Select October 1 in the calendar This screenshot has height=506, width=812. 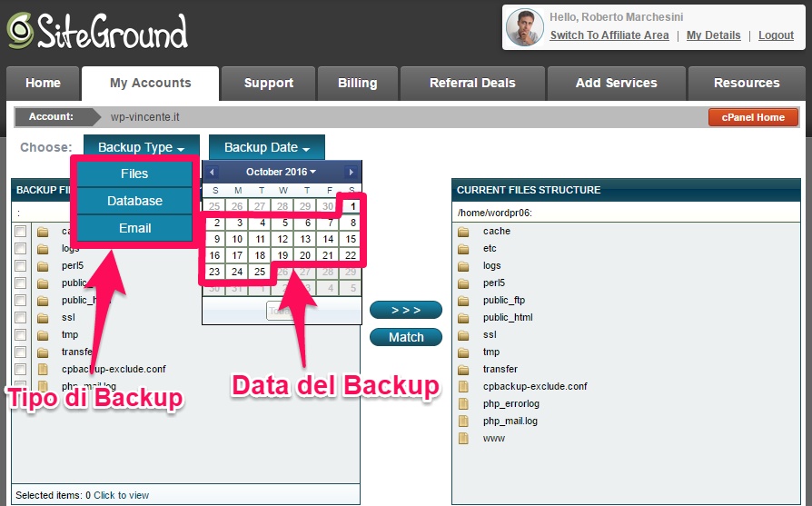(352, 206)
